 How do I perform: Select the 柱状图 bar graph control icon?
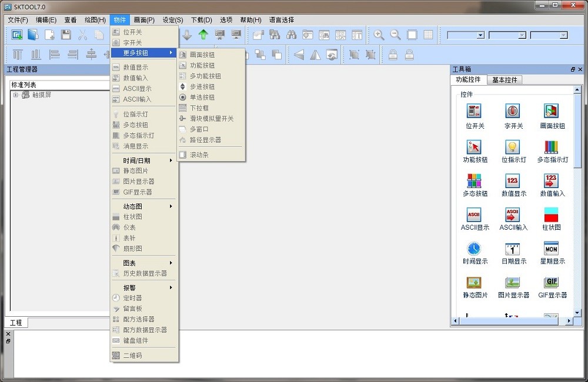coord(550,213)
